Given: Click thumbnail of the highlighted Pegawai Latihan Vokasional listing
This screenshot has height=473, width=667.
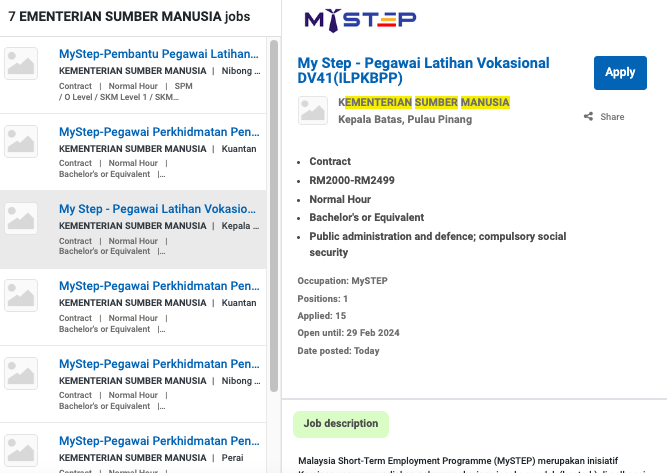Looking at the screenshot, I should coord(21,219).
